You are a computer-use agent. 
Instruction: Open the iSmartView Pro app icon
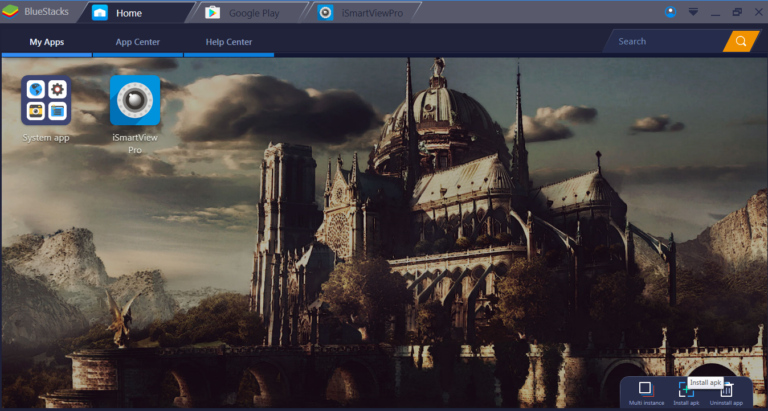coord(135,100)
